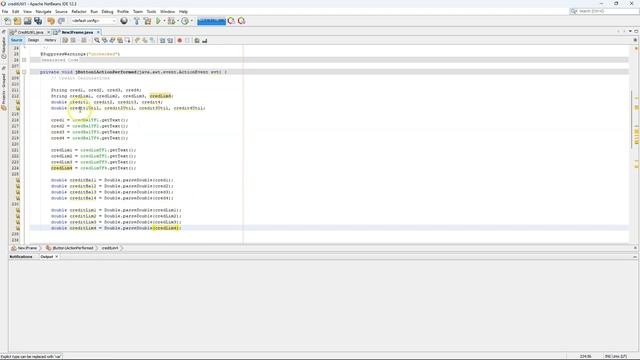Switch to History view
The image size is (640, 360).
pos(50,40)
